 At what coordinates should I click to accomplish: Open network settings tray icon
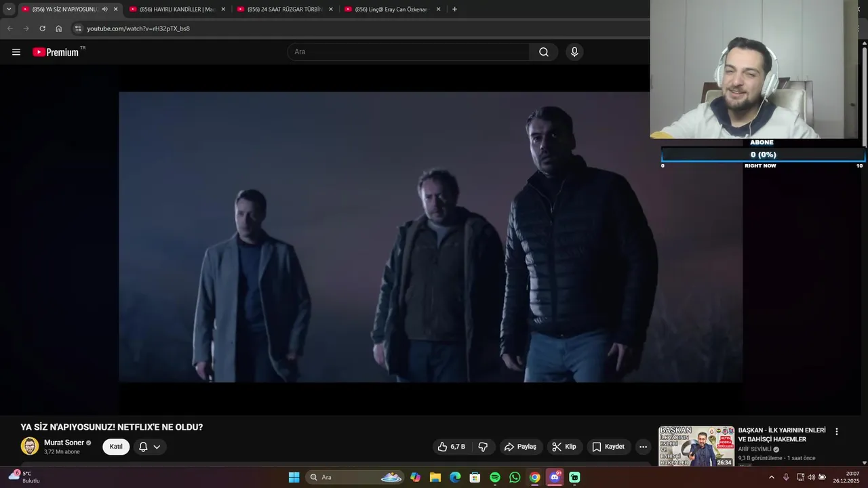pyautogui.click(x=800, y=477)
